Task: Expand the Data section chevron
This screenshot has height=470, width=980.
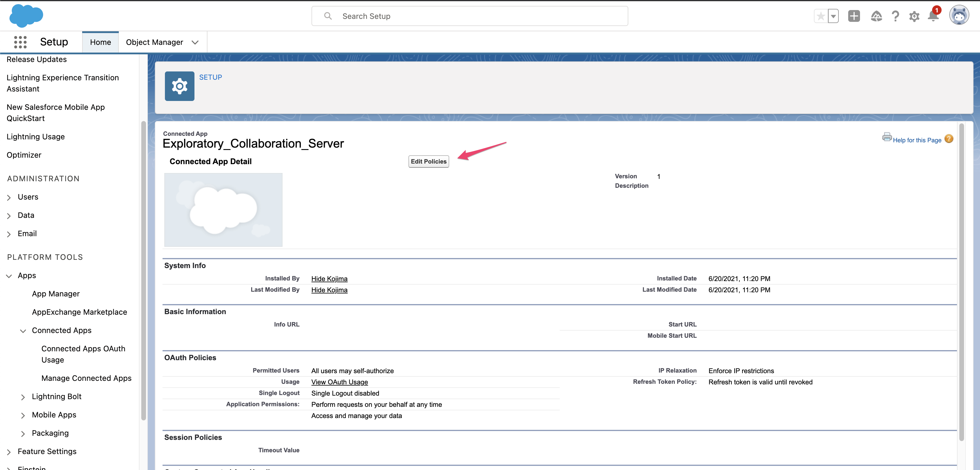Action: (x=9, y=216)
